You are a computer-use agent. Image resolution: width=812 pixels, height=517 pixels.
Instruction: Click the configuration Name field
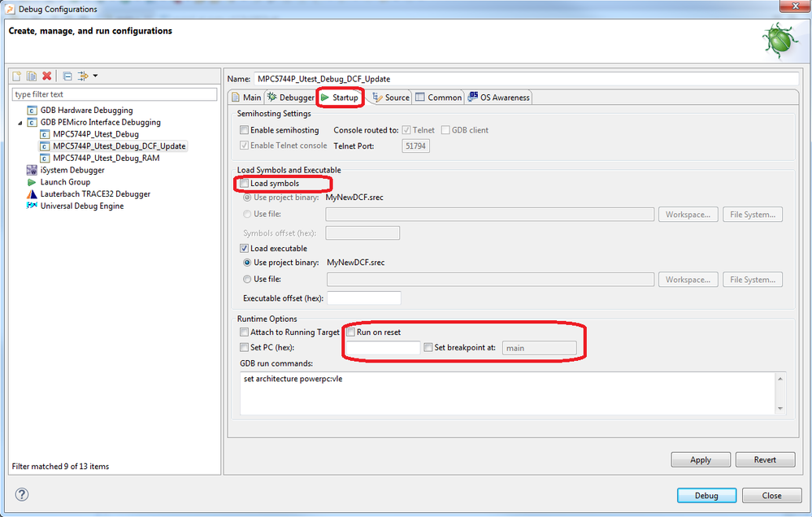(x=526, y=79)
